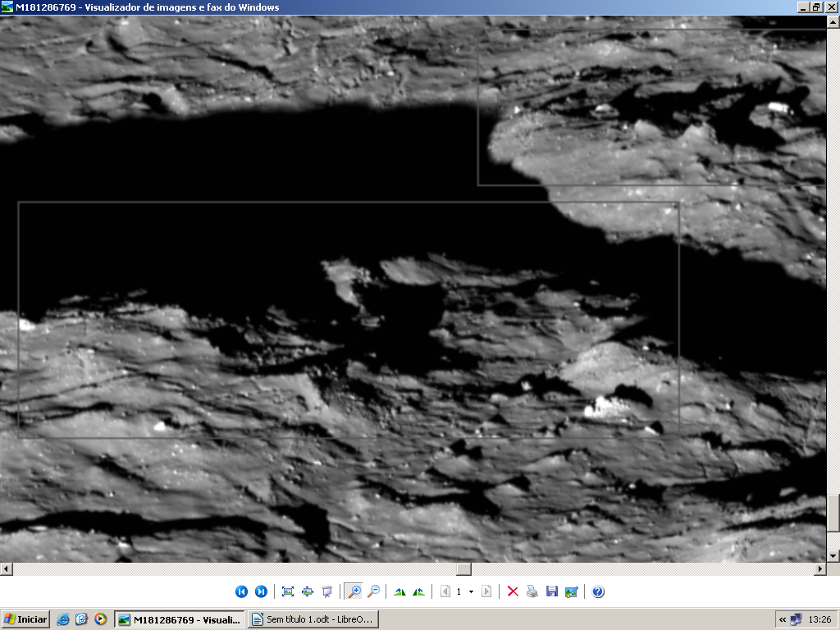The width and height of the screenshot is (840, 630).
Task: Save a copy with the floppy disk icon
Action: coord(552,591)
